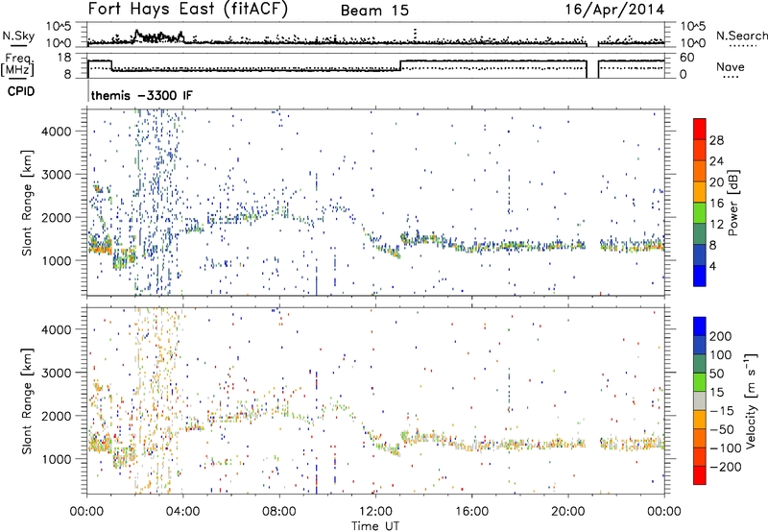The image size is (768, 532).
Task: Click the 'Velocity [m s⁻¹]' colorbar label
Action: coord(751,400)
